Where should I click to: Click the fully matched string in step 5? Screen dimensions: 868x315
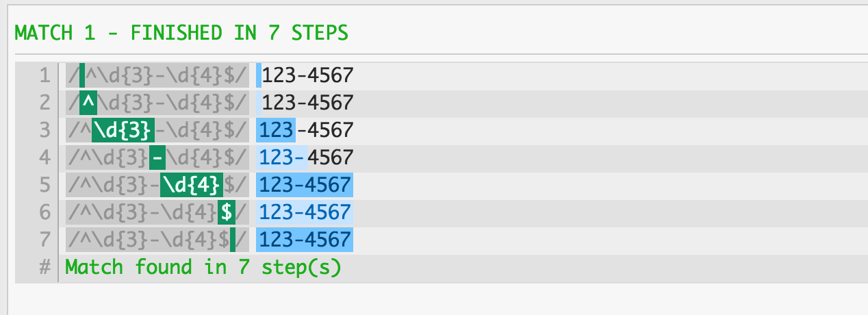coord(305,185)
